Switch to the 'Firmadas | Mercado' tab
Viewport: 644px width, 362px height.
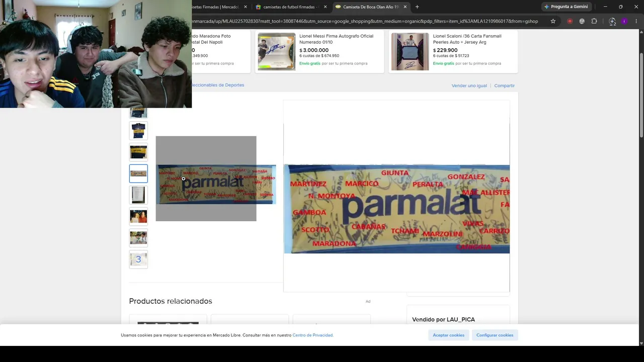point(216,7)
